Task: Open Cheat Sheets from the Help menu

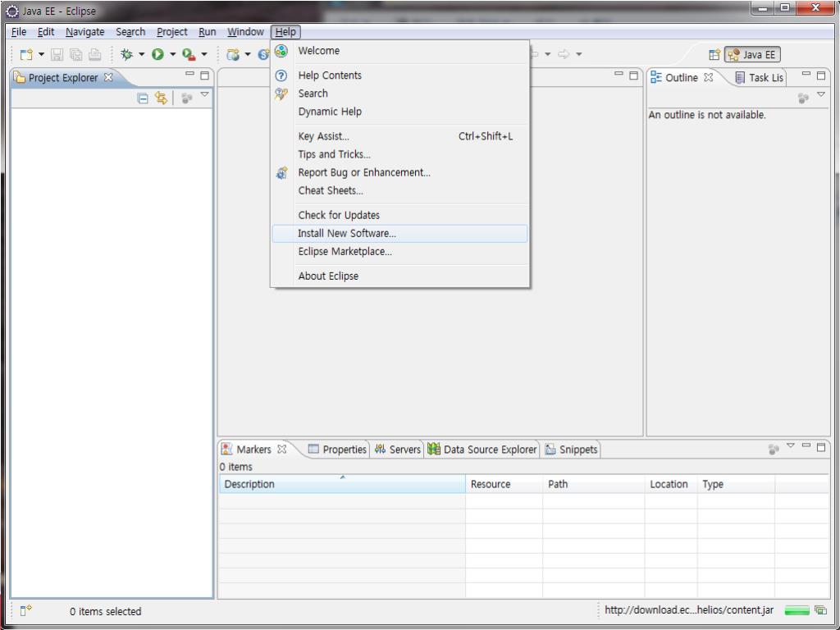Action: tap(399, 190)
